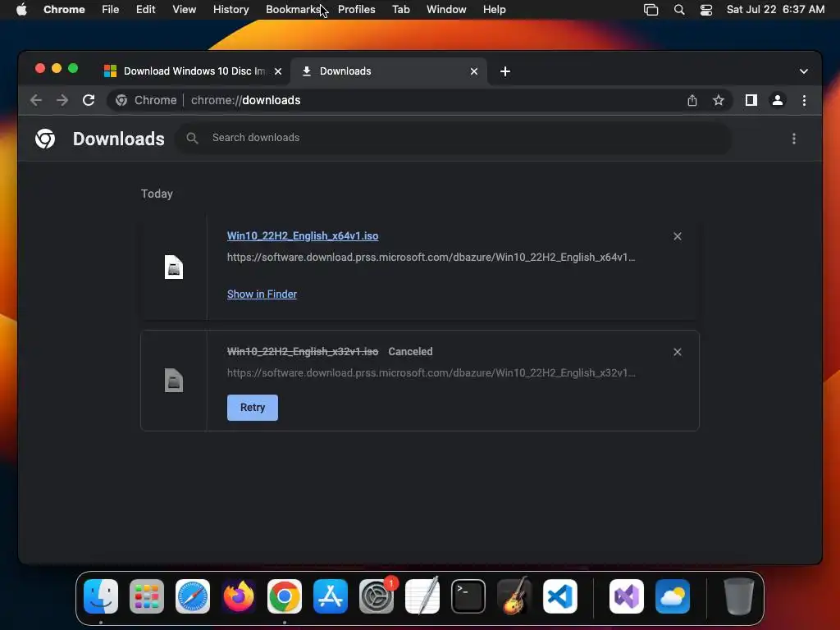The image size is (840, 630).
Task: Open Launchpad from the Dock
Action: 147,596
